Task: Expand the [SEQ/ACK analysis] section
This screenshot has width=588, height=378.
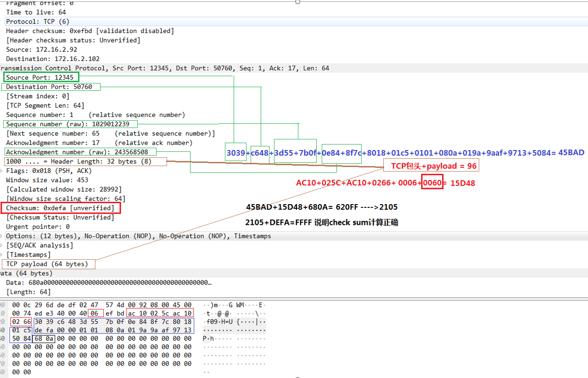Action: tap(2, 245)
